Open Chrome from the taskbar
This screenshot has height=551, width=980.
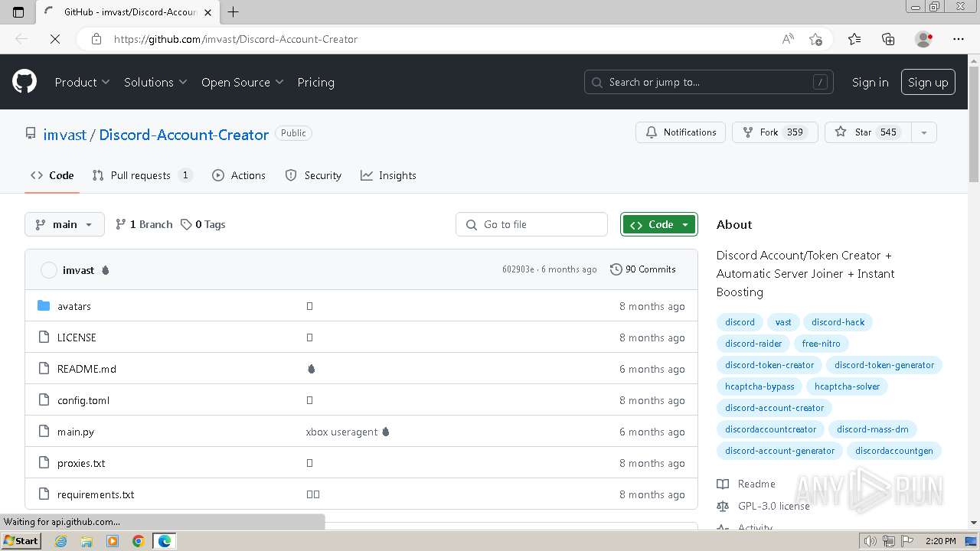tap(138, 541)
